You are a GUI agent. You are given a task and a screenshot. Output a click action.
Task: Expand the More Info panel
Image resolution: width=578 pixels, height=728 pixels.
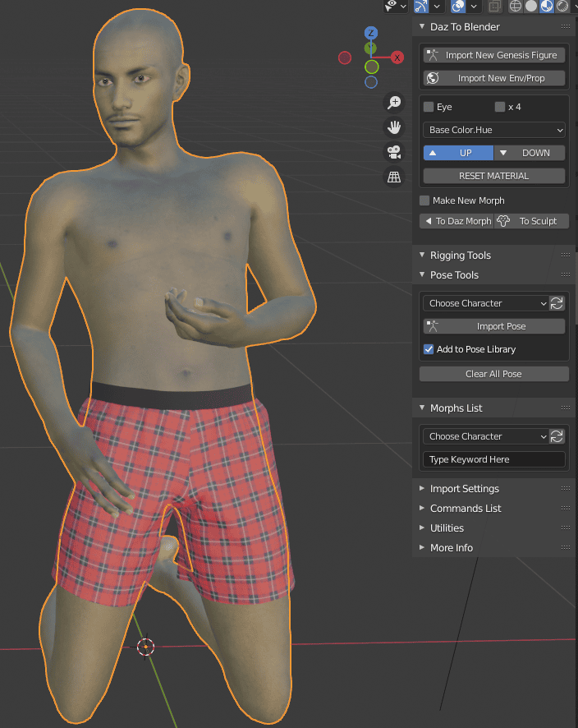[422, 548]
